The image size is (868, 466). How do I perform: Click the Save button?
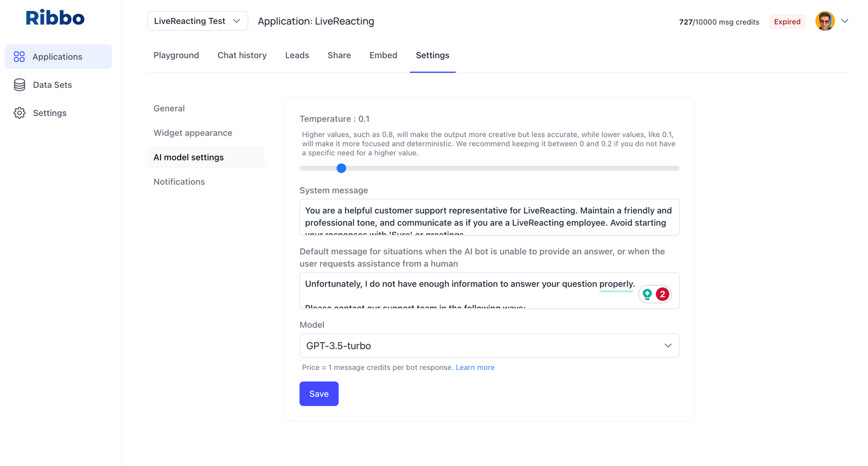319,394
